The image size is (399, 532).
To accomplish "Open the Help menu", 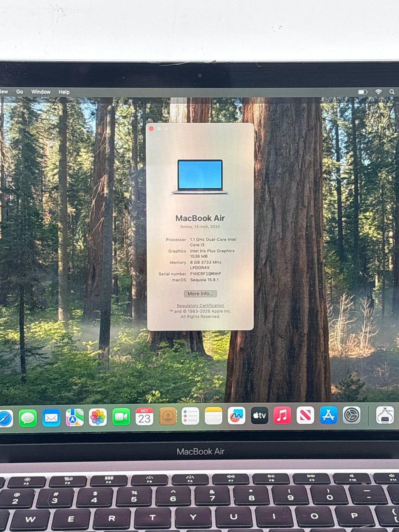I will 64,92.
